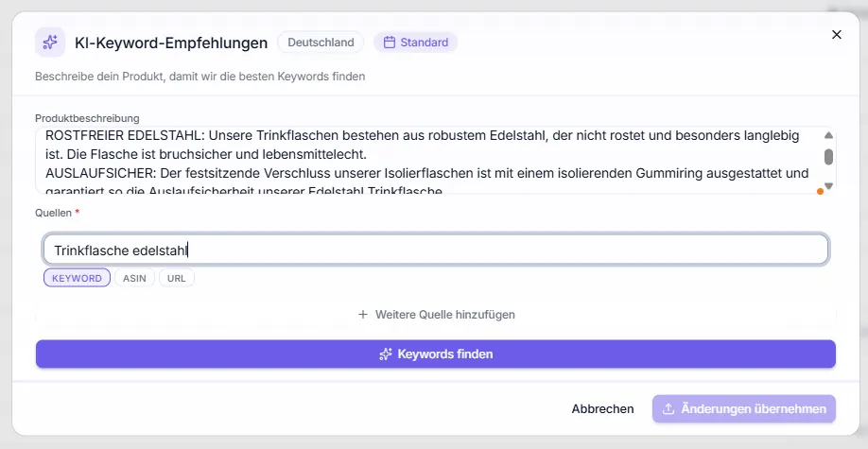Click the description scrollbar down arrow

click(x=828, y=186)
